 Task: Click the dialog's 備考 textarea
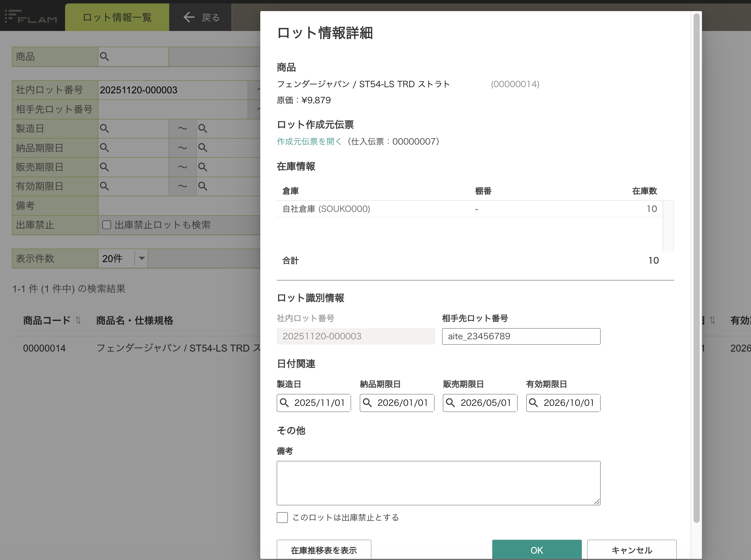438,483
